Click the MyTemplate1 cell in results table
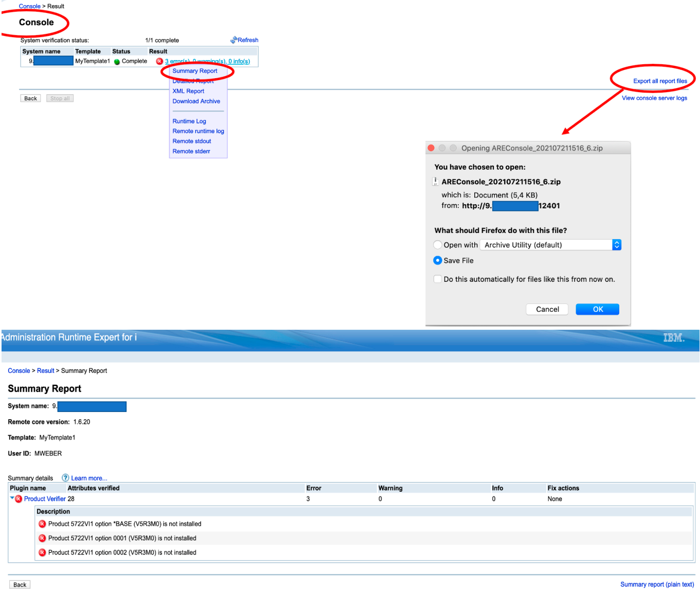The width and height of the screenshot is (700, 589). coord(93,61)
